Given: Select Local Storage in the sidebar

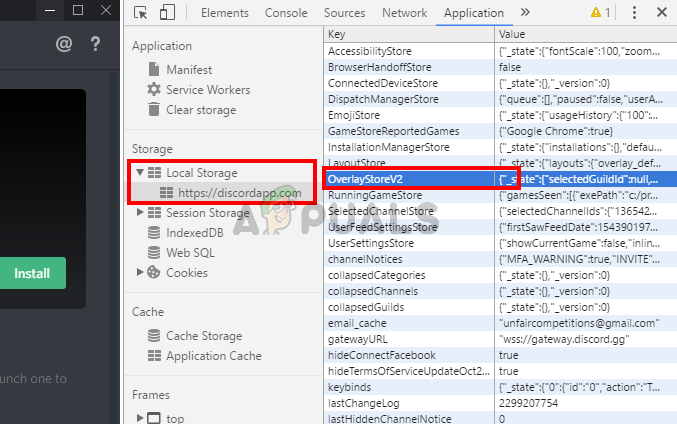Looking at the screenshot, I should pyautogui.click(x=202, y=173).
